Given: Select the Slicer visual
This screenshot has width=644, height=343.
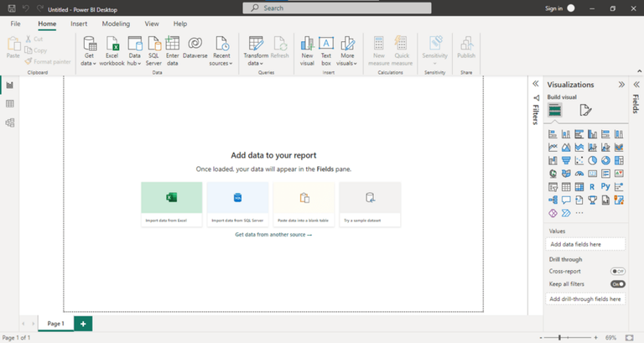Looking at the screenshot, I should [553, 187].
